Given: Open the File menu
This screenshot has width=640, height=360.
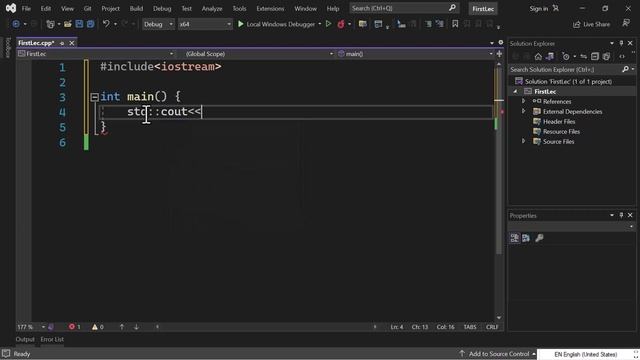Looking at the screenshot, I should coord(26,8).
